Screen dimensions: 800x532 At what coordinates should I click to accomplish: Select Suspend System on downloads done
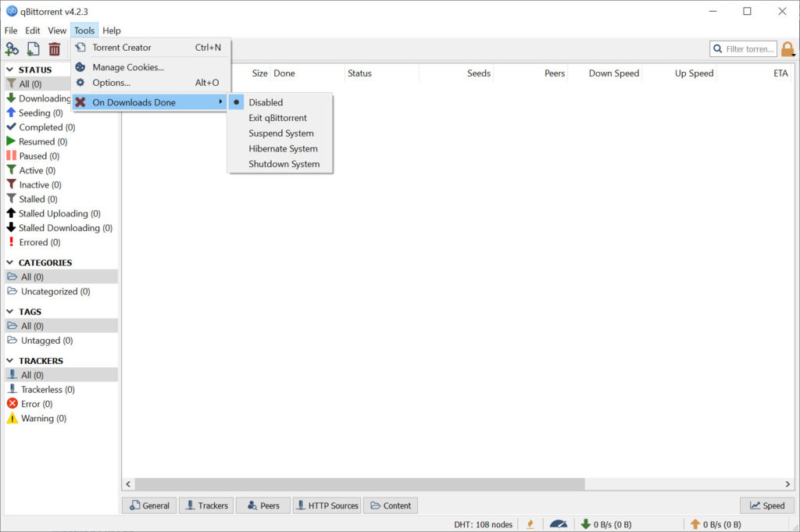point(280,133)
